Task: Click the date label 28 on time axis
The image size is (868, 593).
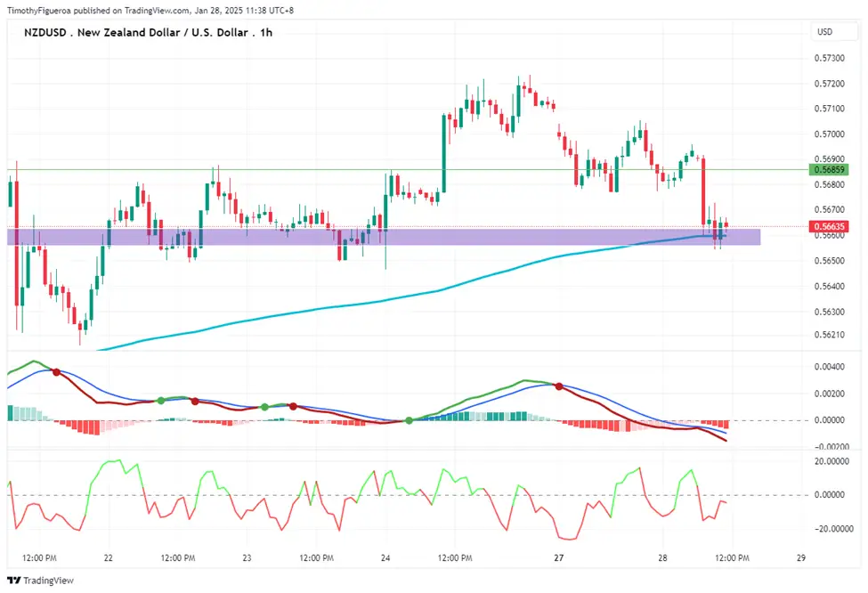Action: coord(662,557)
